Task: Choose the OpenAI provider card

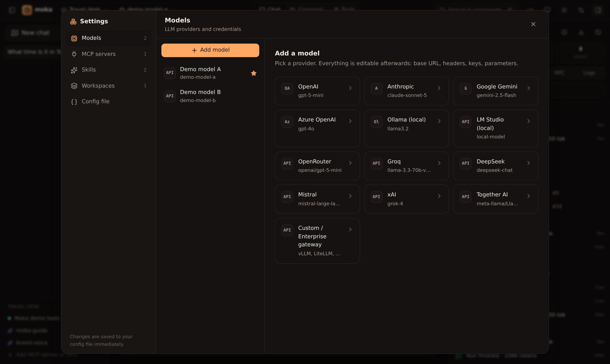Action: pos(317,91)
